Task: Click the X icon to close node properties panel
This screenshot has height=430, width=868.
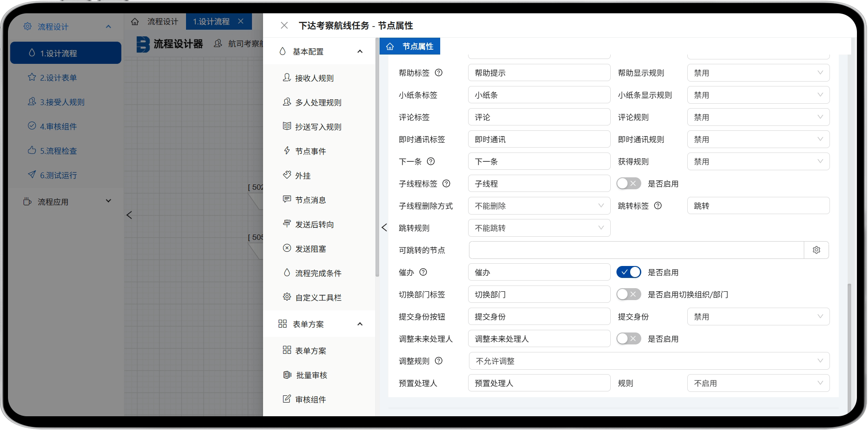Action: pyautogui.click(x=284, y=26)
